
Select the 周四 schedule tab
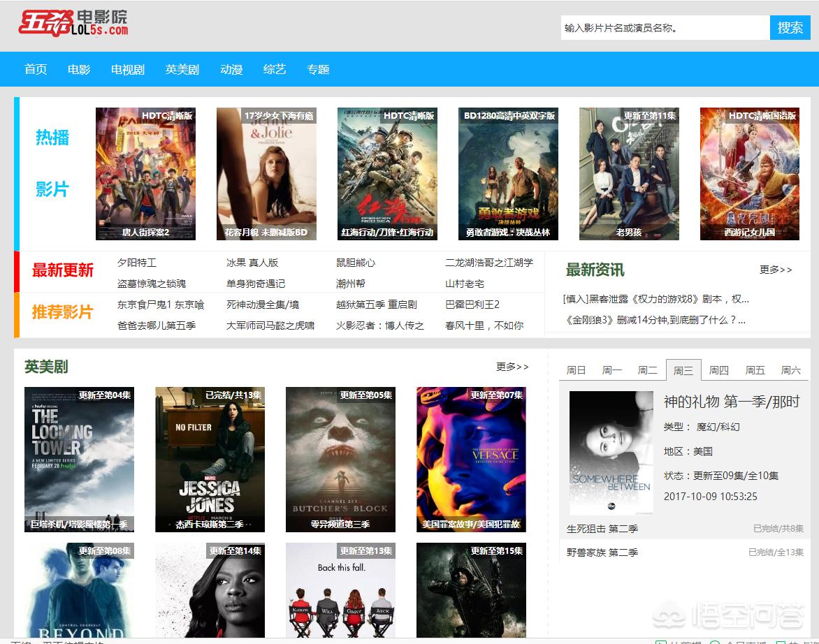pyautogui.click(x=718, y=370)
